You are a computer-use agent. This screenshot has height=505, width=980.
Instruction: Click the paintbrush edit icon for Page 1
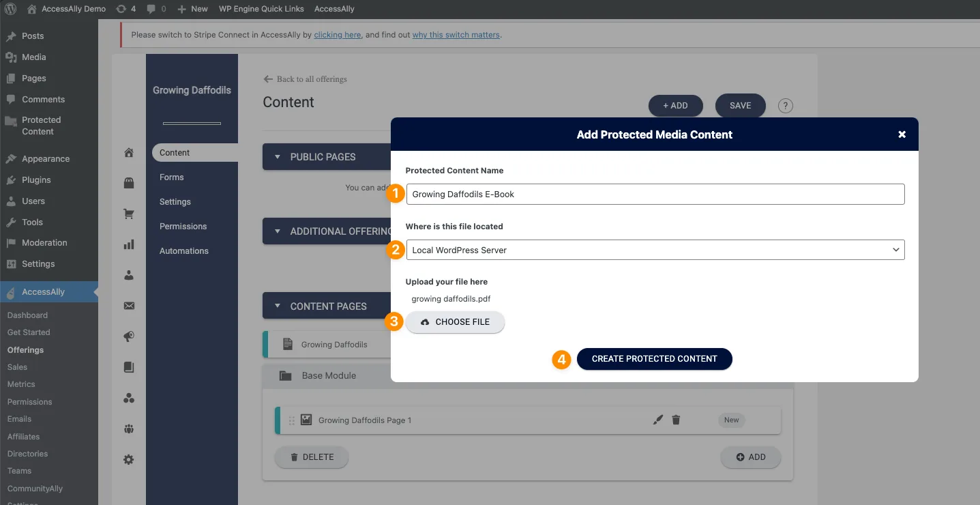click(x=657, y=420)
